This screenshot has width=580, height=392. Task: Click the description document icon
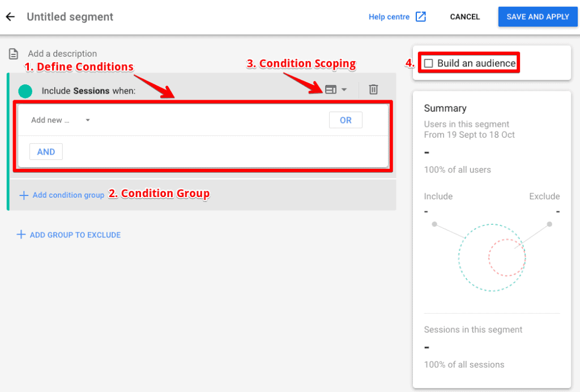coord(13,53)
